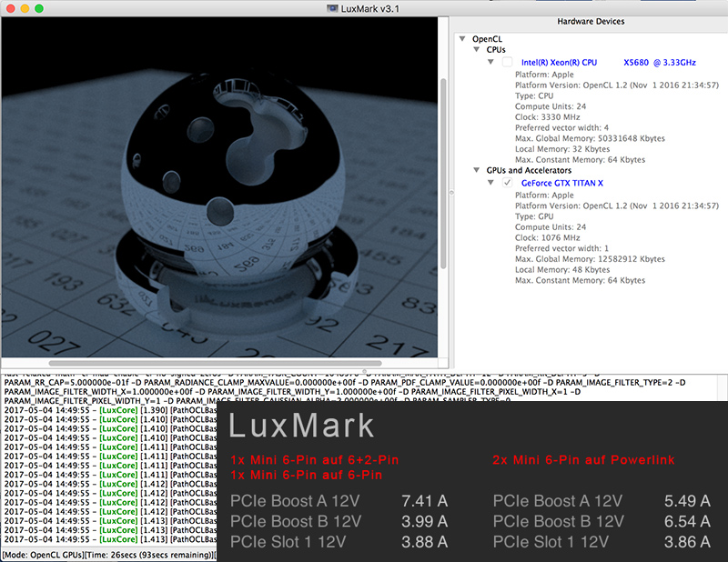
Task: Click the '2x Mini 6-Pin auf Powerlink' heading
Action: tap(583, 460)
